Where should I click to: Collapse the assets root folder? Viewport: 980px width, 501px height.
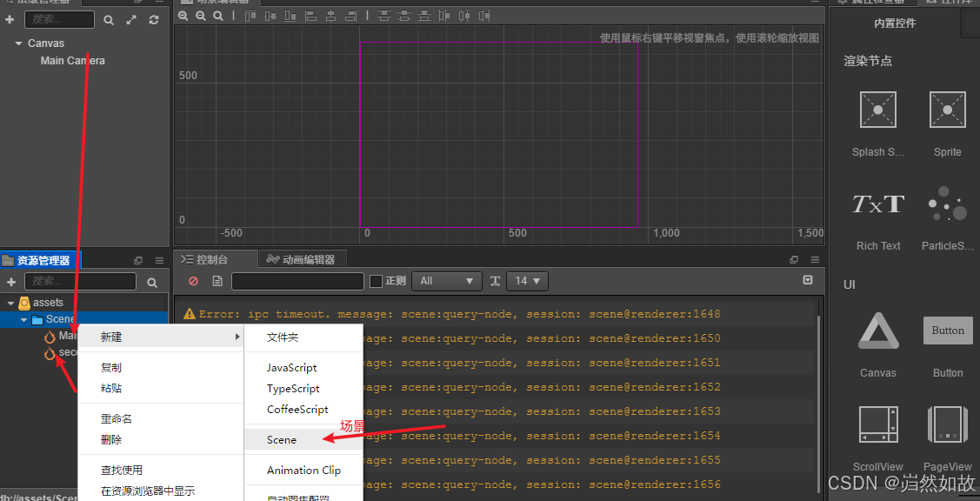pyautogui.click(x=10, y=303)
